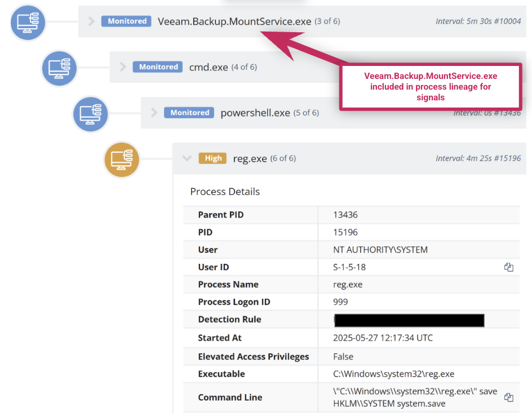Click the Veeam.Backup.MountService.exe process node icon
Viewport: 532px width, 416px height.
(x=28, y=23)
